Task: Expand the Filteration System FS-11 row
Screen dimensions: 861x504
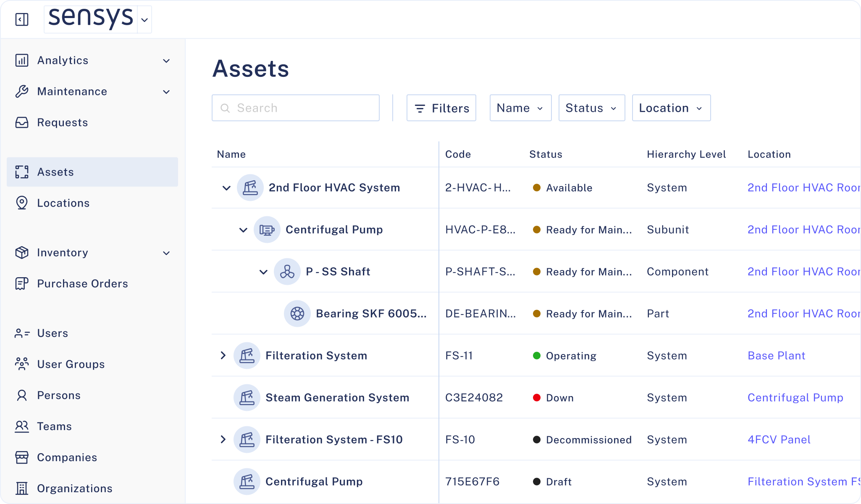Action: click(223, 355)
